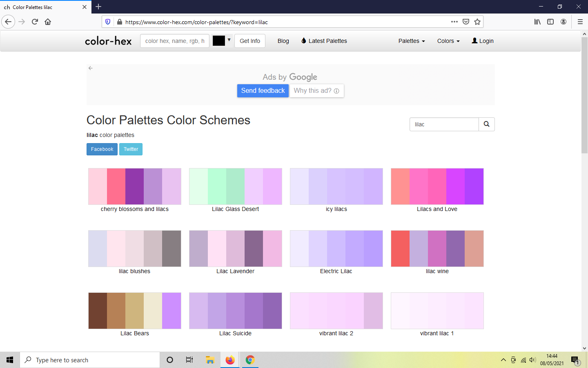Click the magnifier search button beside lilac field
Viewport: 588px width, 368px height.
pos(486,124)
